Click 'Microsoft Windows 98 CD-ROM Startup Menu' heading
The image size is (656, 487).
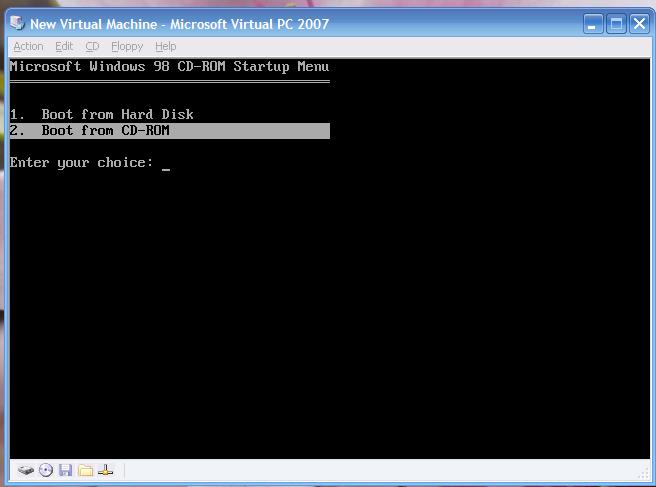[169, 67]
